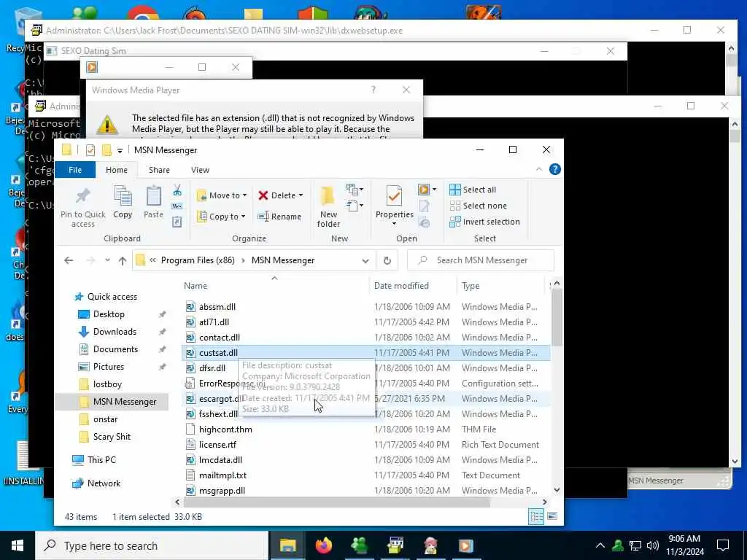This screenshot has height=560, width=747.
Task: Open recent locations dropdown arrow
Action: click(x=108, y=260)
